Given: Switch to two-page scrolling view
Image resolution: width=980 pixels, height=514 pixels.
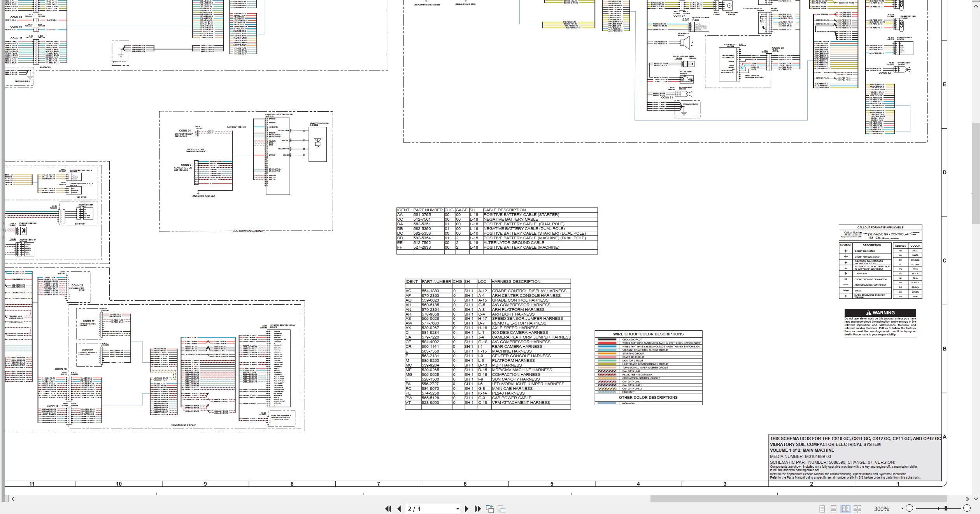Looking at the screenshot, I should click(857, 509).
